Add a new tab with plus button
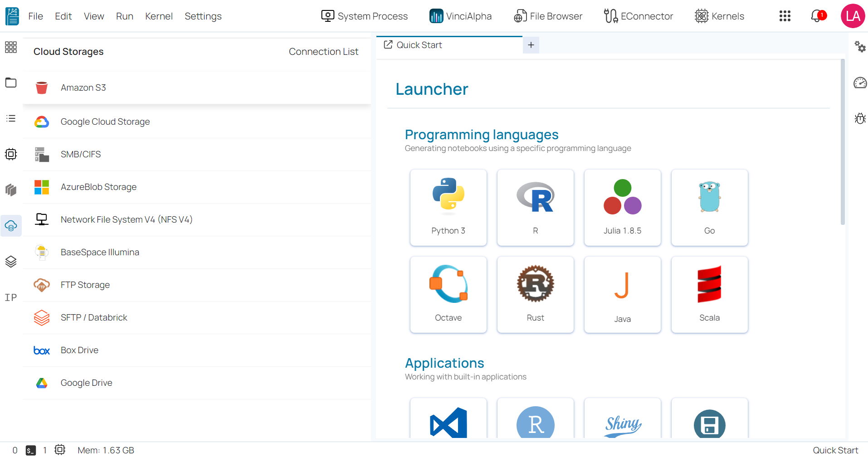 (531, 45)
